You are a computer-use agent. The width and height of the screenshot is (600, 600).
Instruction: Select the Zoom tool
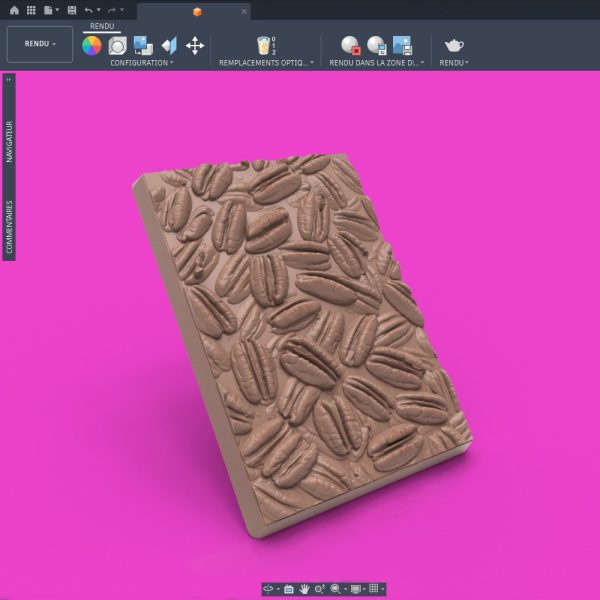point(320,589)
